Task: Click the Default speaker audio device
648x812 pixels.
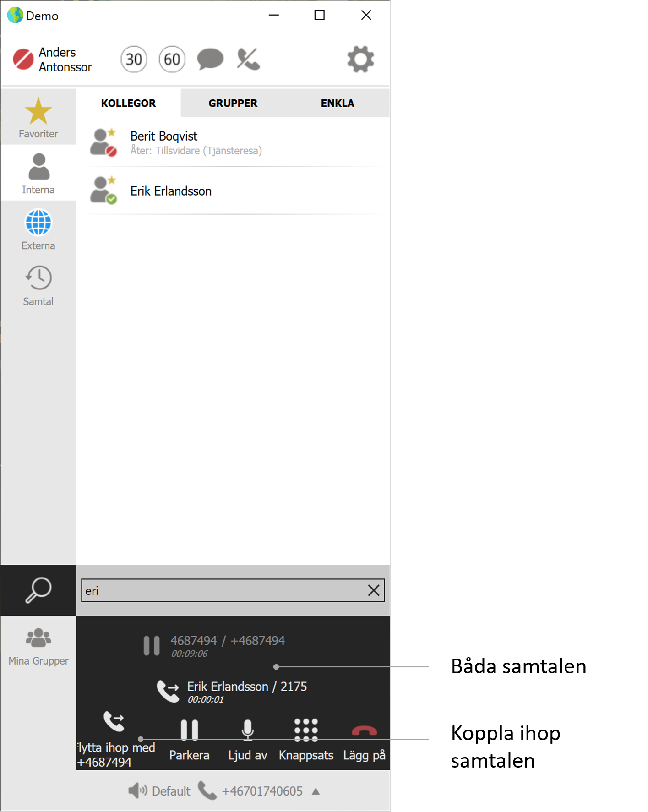Action: click(x=159, y=791)
